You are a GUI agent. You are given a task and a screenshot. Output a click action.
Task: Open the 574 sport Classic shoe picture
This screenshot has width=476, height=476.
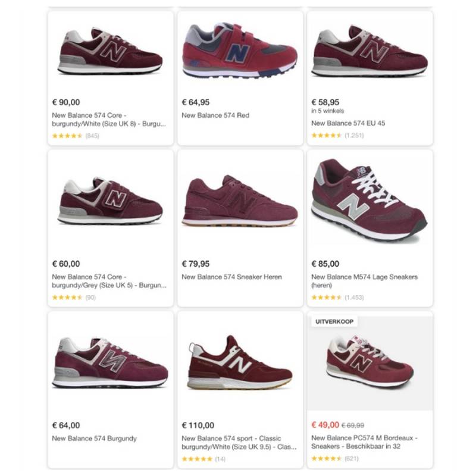(240, 363)
